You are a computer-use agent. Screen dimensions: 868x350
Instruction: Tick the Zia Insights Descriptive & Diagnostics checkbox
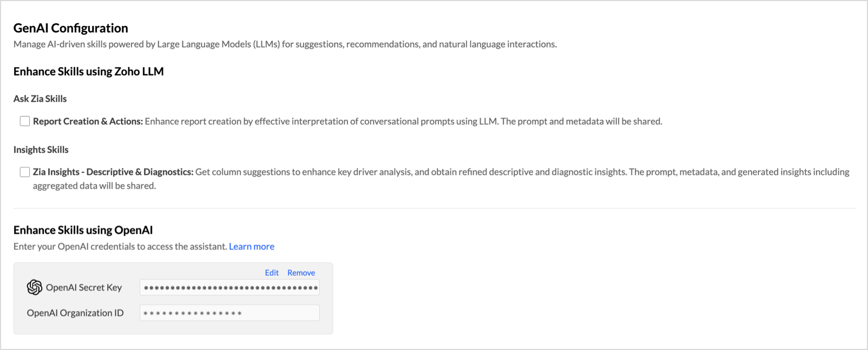(25, 172)
